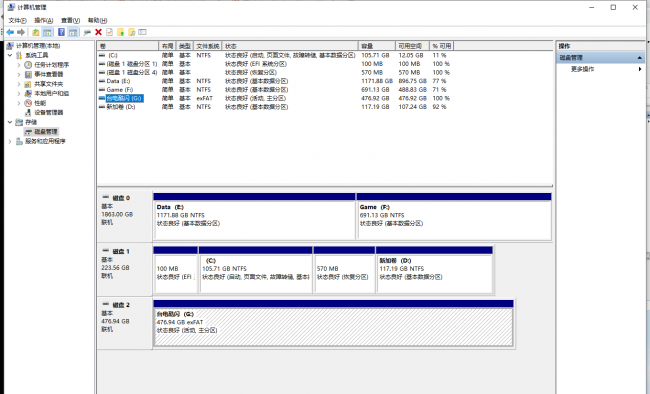Viewport: 650px width, 394px height.
Task: Click the 570 MB recovery partition block
Action: coord(344,270)
